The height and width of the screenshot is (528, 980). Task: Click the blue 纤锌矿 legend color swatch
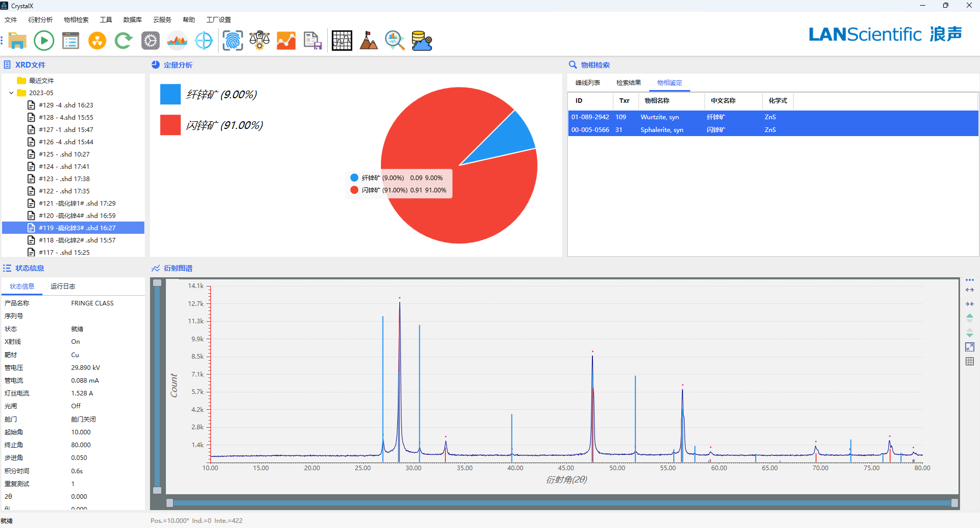click(x=170, y=95)
